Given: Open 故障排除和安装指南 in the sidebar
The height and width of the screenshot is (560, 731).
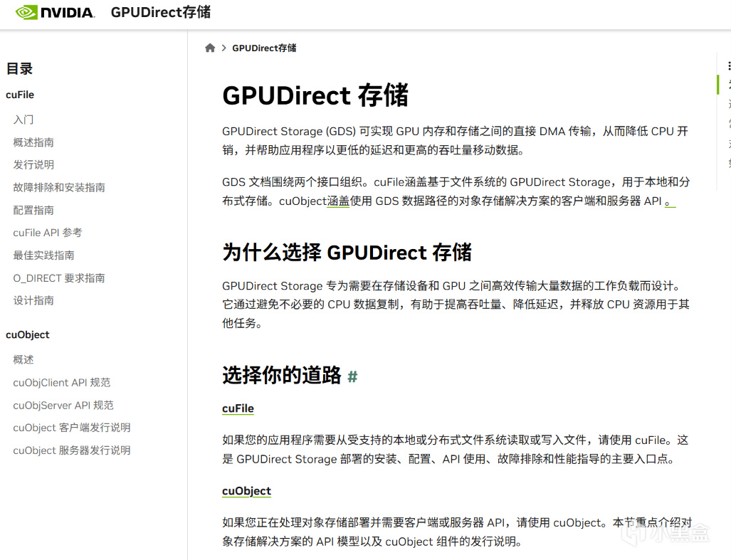Looking at the screenshot, I should [59, 188].
